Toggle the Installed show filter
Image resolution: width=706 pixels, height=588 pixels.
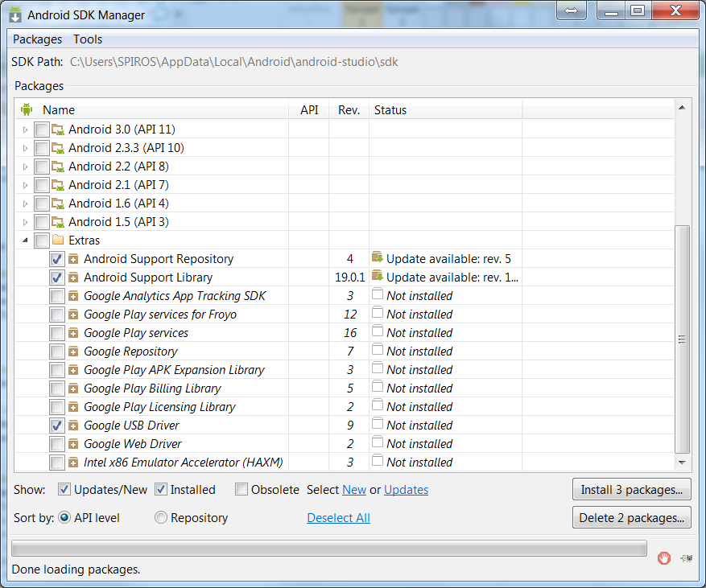[x=161, y=490]
